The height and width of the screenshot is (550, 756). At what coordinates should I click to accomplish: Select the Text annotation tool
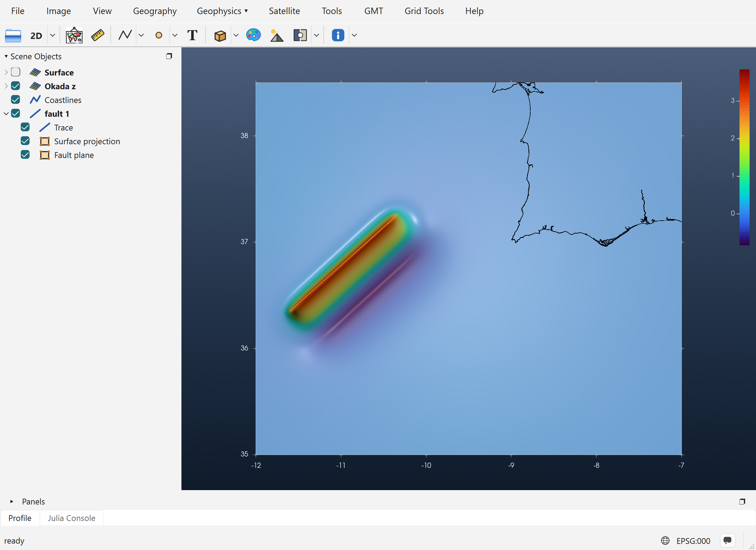tap(192, 35)
